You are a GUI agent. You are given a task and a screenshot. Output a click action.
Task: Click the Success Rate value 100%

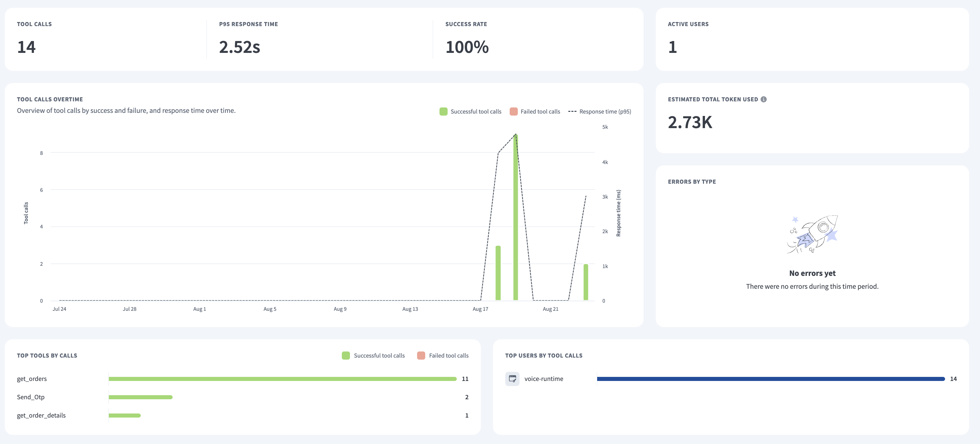(467, 47)
